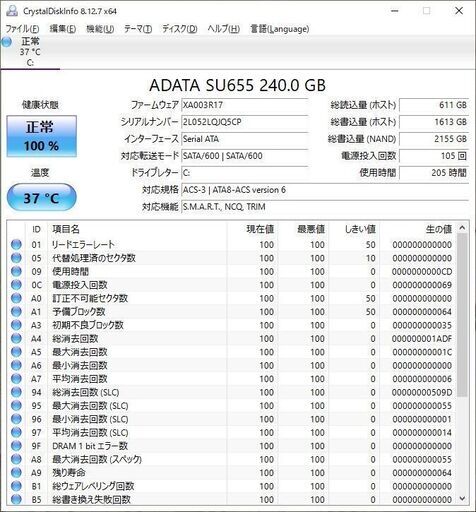Click the 健康状態 label
Viewport: 476px width, 512px height.
[x=40, y=105]
